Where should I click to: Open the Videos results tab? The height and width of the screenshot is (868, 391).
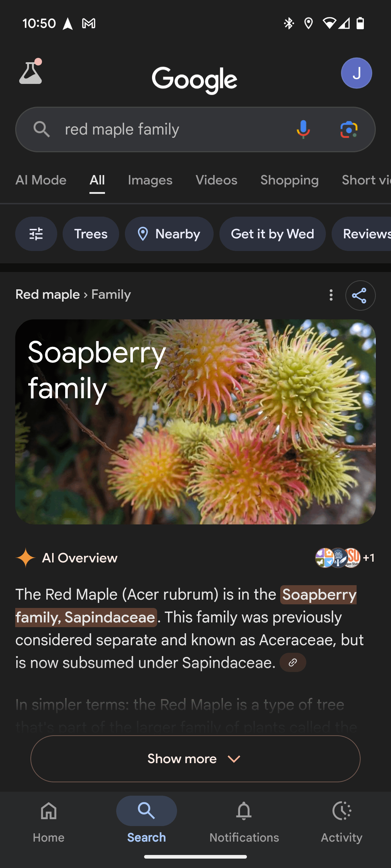(x=216, y=180)
